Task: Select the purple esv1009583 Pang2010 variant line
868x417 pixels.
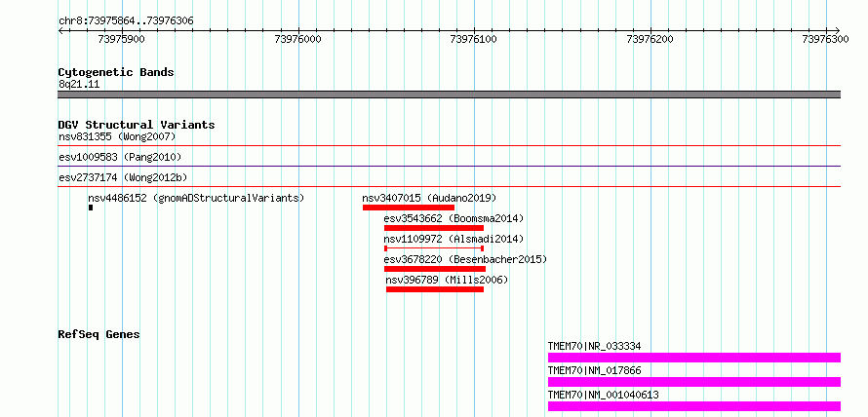Action: [x=450, y=166]
